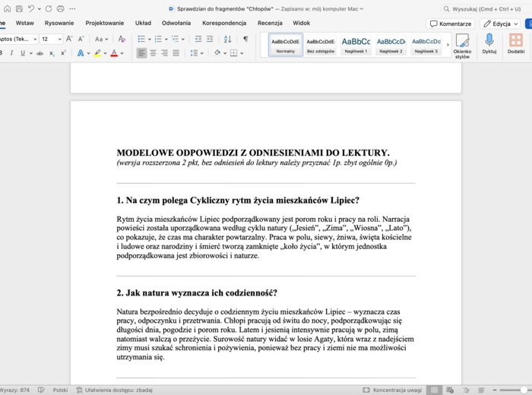Click the Komentarze button
Image resolution: width=532 pixels, height=395 pixels.
(450, 24)
